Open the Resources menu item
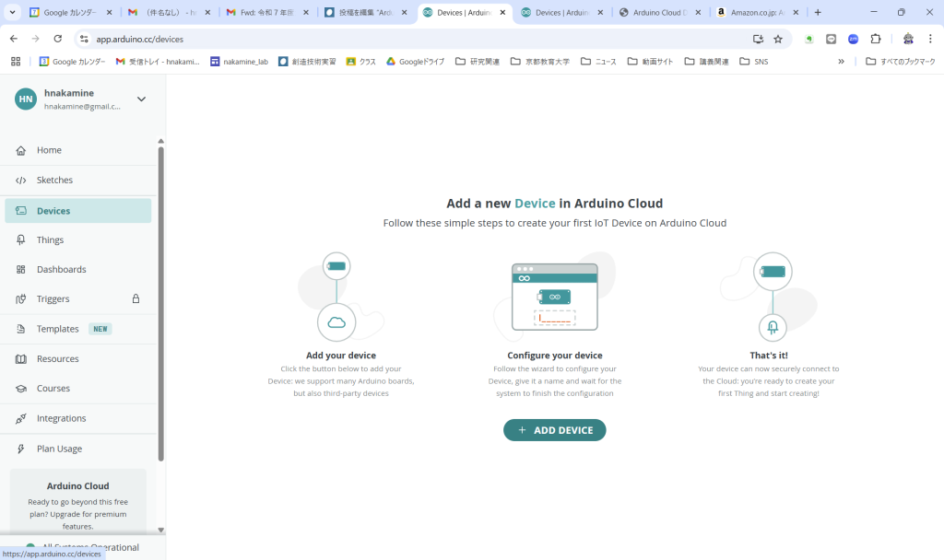 (57, 359)
